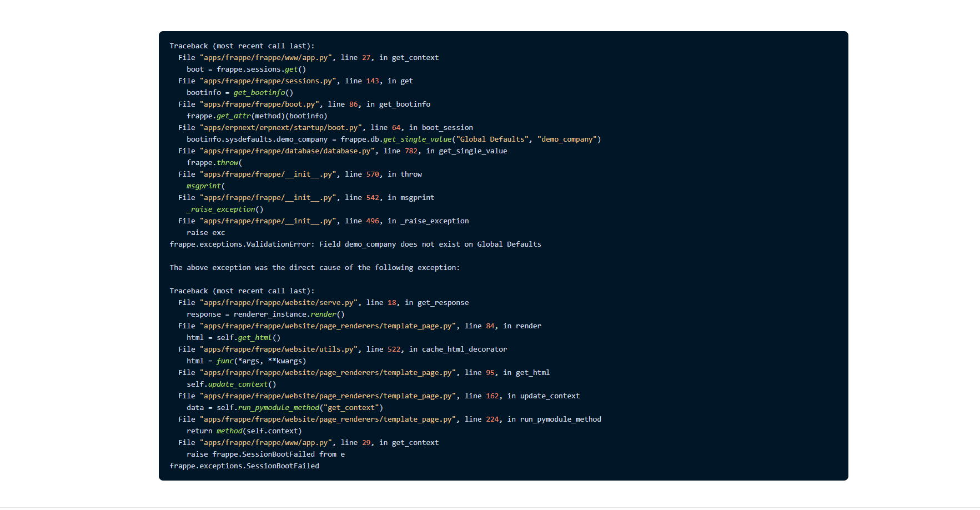Click "html = self.get_html()" code line
Viewport: 980px width, 510px height.
(233, 338)
